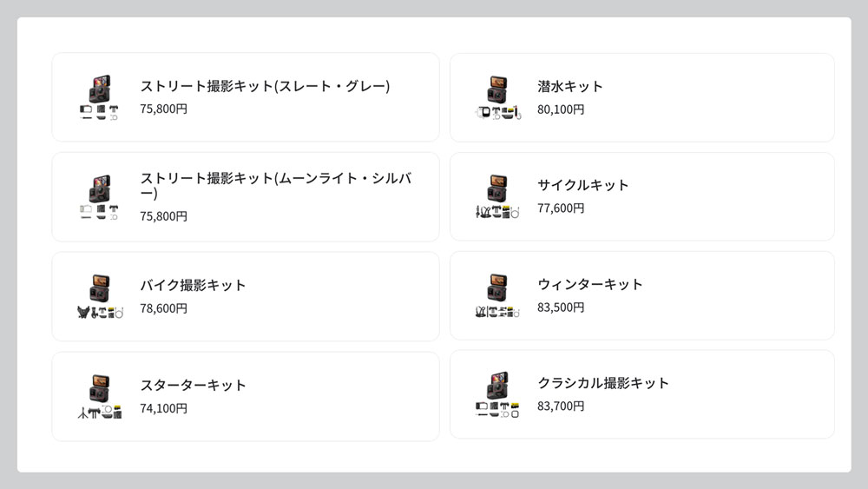Open the サイクルキット title link
This screenshot has height=489, width=868.
point(582,185)
